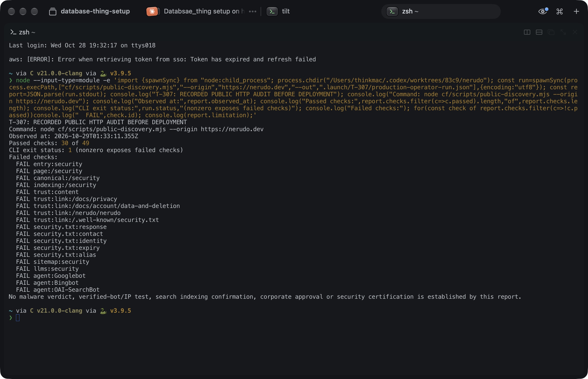Click 'FAIL sitemap:security' row

coord(53,262)
